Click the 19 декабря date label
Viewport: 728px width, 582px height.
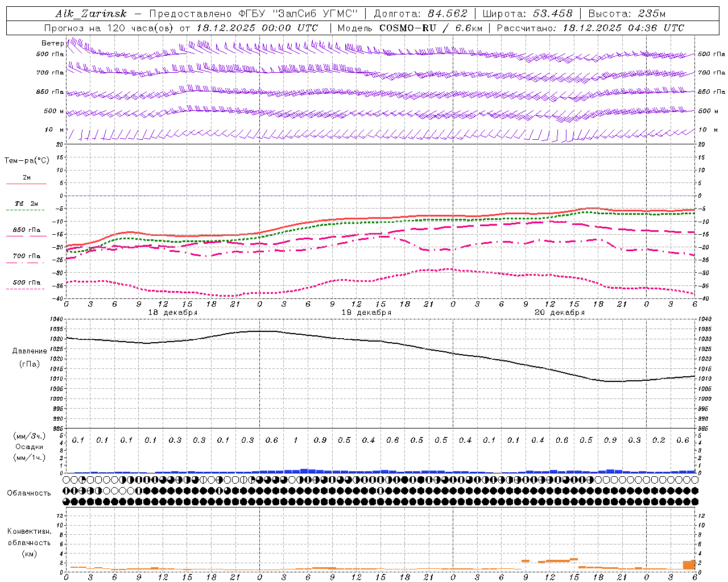click(366, 313)
